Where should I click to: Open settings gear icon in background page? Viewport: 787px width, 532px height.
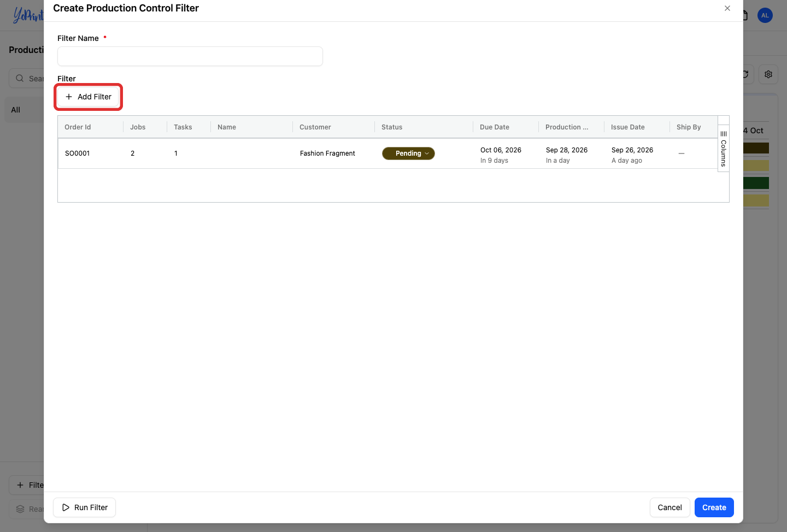pos(768,74)
